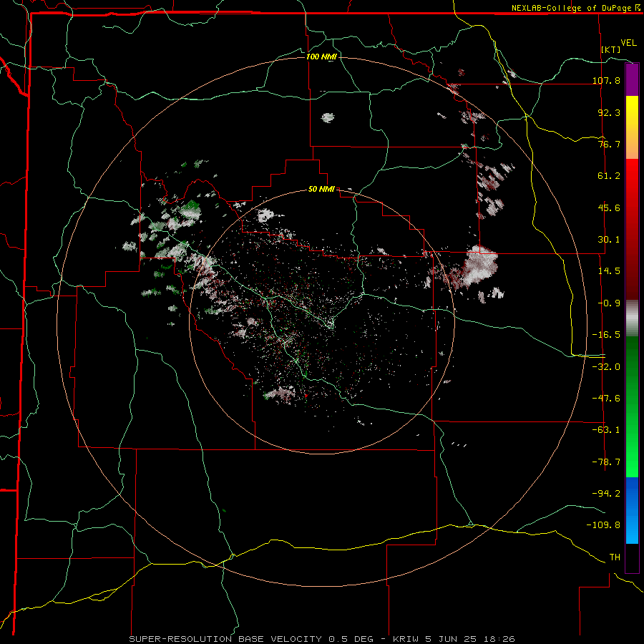Click the -63.1 velocity scale value
644x644 pixels.
(606, 430)
